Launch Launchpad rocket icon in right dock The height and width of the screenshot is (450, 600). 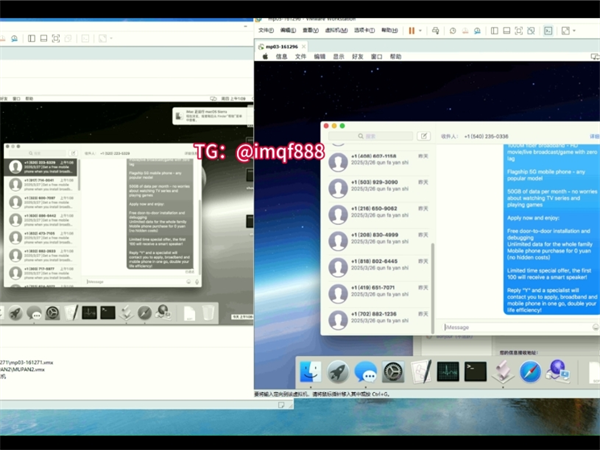[x=338, y=373]
